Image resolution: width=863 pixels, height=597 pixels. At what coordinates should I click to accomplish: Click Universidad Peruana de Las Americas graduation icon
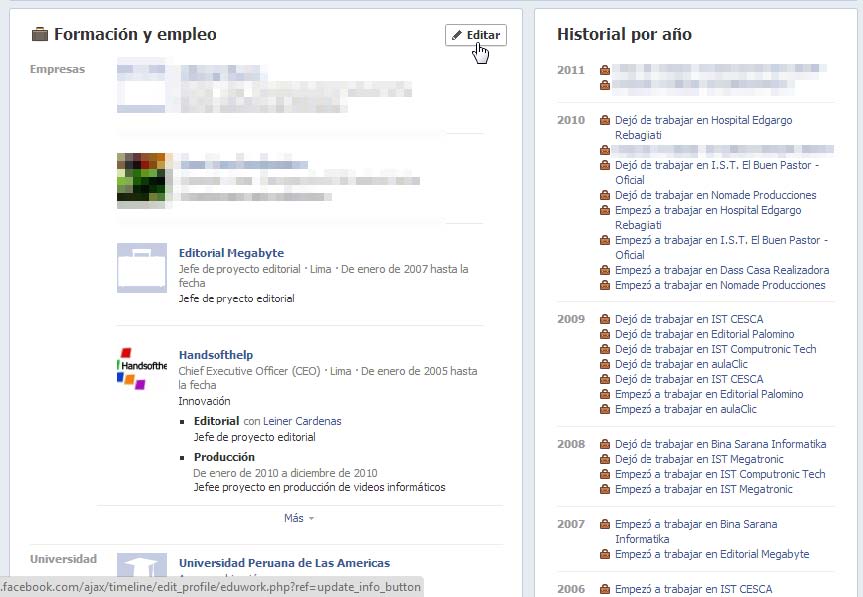(141, 566)
